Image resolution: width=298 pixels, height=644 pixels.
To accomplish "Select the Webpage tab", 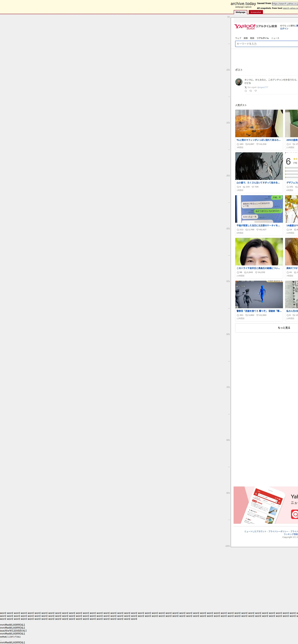I will pyautogui.click(x=240, y=12).
